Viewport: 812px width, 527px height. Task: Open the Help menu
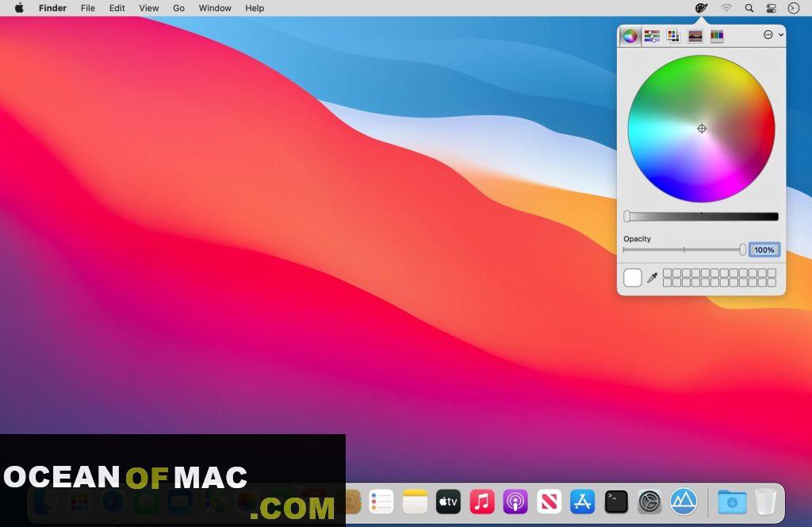click(255, 8)
